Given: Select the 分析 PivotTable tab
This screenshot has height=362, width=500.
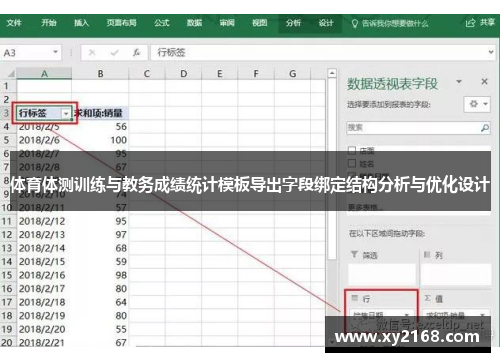Looking at the screenshot, I should [293, 23].
